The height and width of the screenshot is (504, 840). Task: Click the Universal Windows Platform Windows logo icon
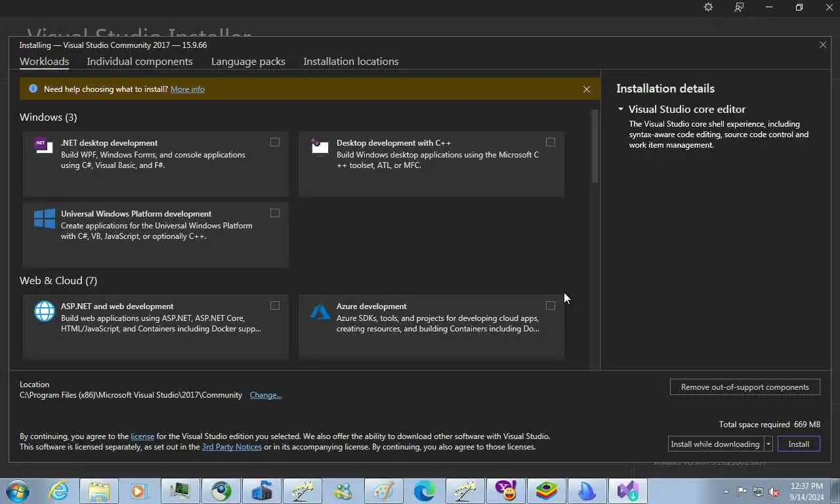pyautogui.click(x=44, y=219)
